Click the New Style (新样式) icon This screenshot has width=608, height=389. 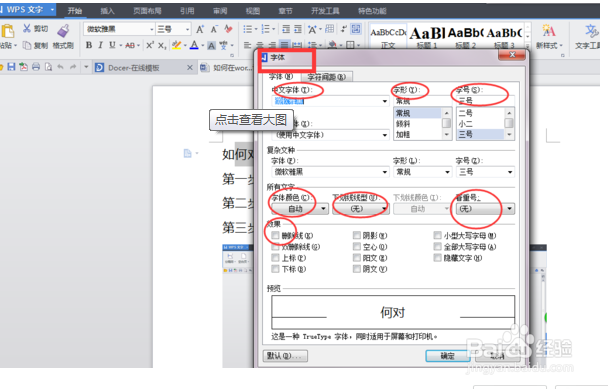tap(549, 31)
